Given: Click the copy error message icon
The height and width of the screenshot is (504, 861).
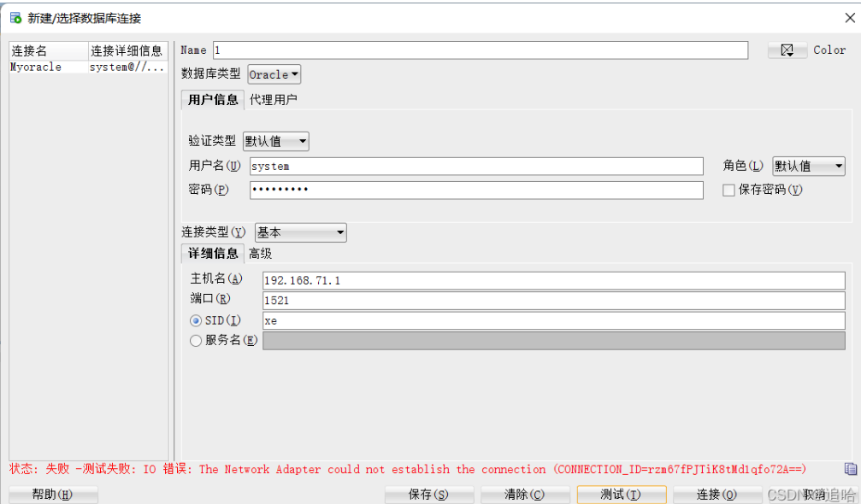Looking at the screenshot, I should point(850,468).
